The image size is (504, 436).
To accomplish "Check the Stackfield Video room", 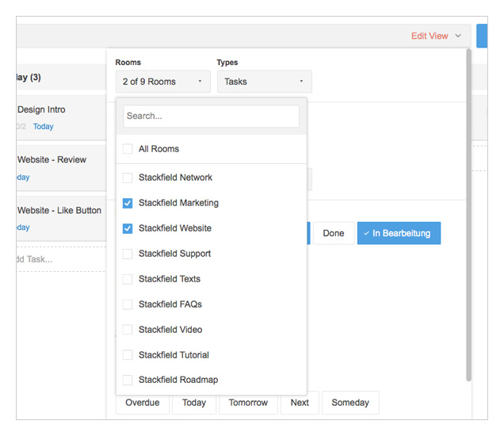I will (128, 330).
